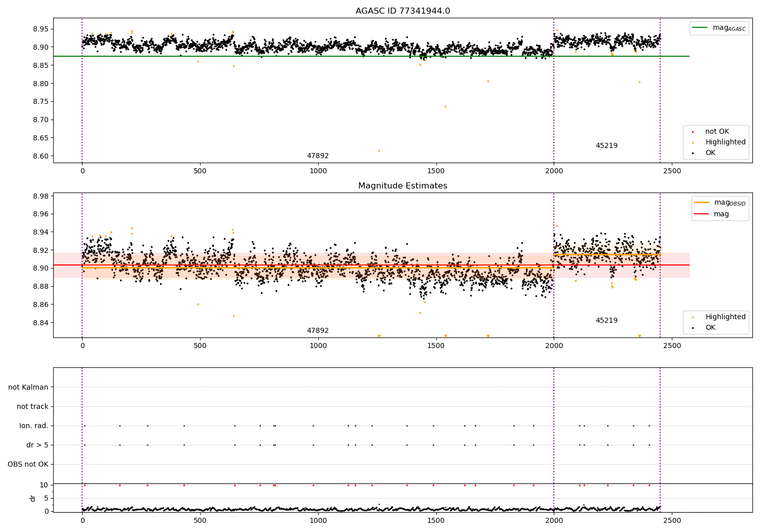
Task: Click the orange downward triangle near x 1250 in middle plot
Action: coord(378,336)
